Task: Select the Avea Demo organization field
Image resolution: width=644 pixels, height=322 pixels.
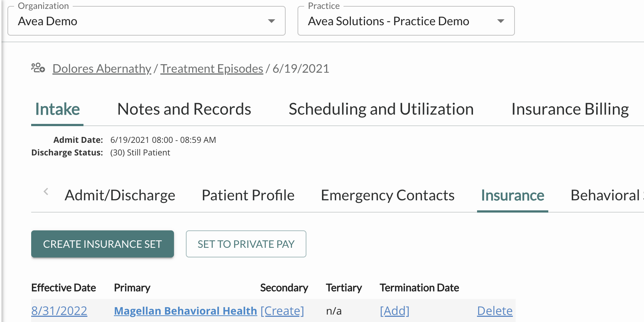Action: (137, 21)
